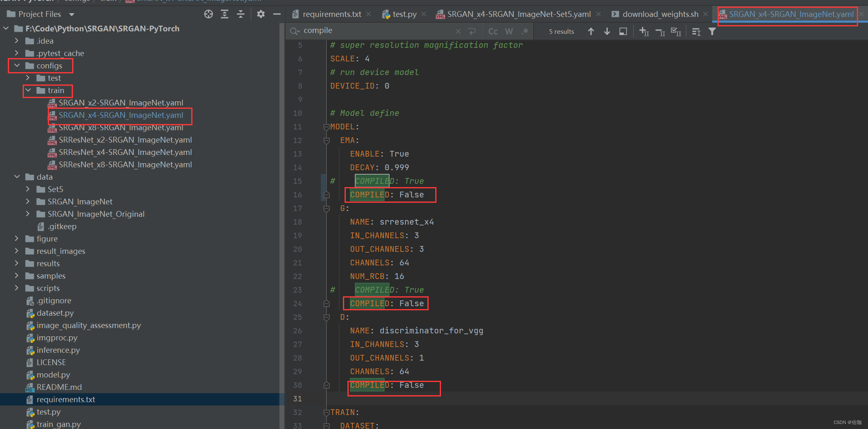Select SRGAN_x4-SRGAN_ImageNet.yaml in project tree

pos(121,115)
